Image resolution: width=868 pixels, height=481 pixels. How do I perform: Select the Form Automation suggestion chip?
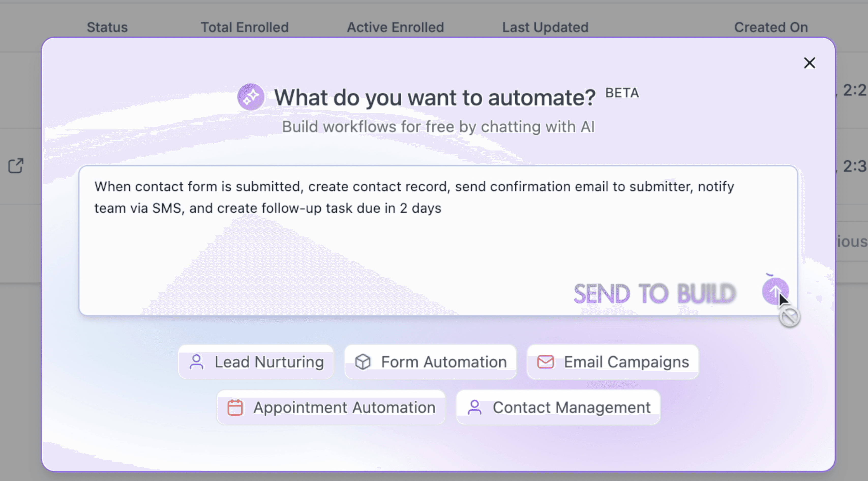coord(430,362)
